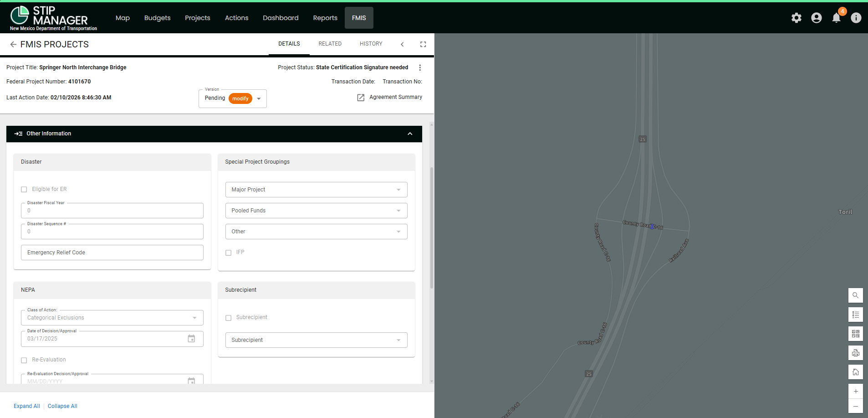Click the Expand All link
868x418 pixels.
coord(27,406)
